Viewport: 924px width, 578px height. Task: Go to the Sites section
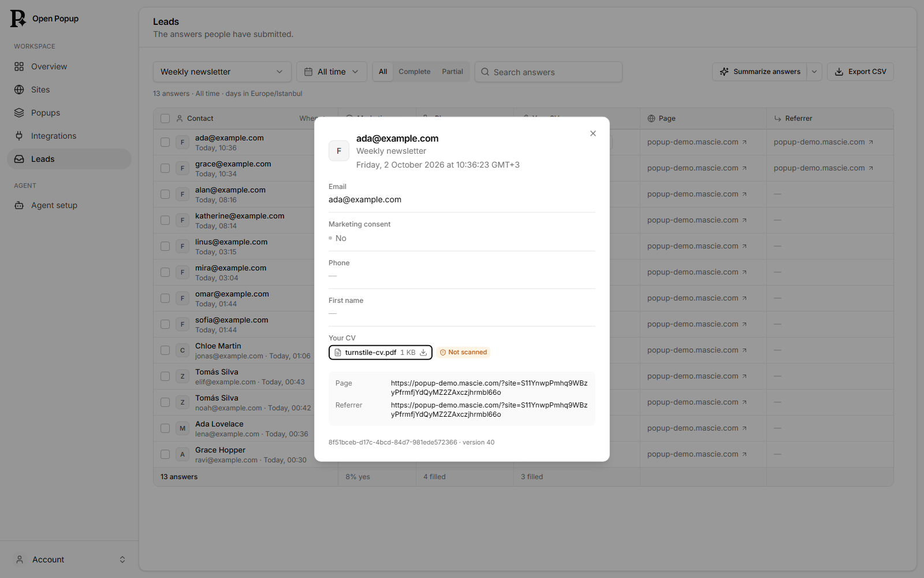point(69,90)
